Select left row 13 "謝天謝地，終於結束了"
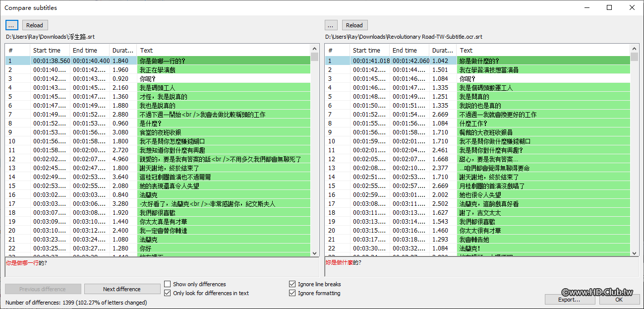Screen dimensions: 644x309 (x=158, y=168)
